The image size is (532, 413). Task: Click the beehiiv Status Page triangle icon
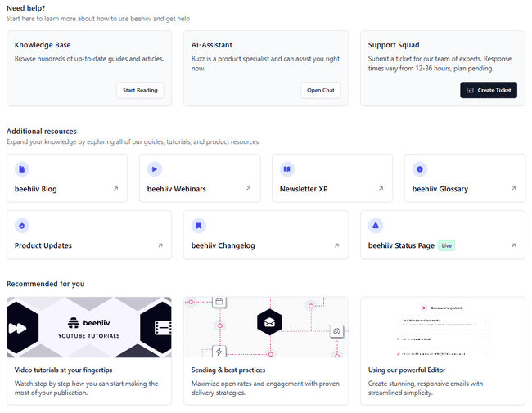[x=376, y=226]
